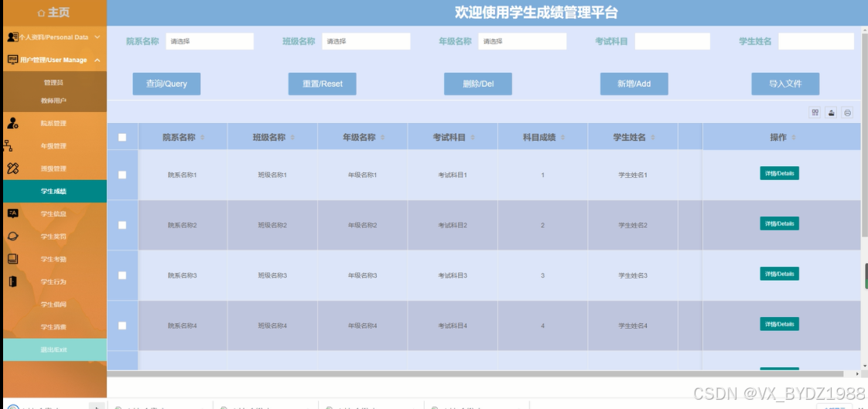868x409 pixels.
Task: Go to 主页 home tab
Action: tap(53, 12)
